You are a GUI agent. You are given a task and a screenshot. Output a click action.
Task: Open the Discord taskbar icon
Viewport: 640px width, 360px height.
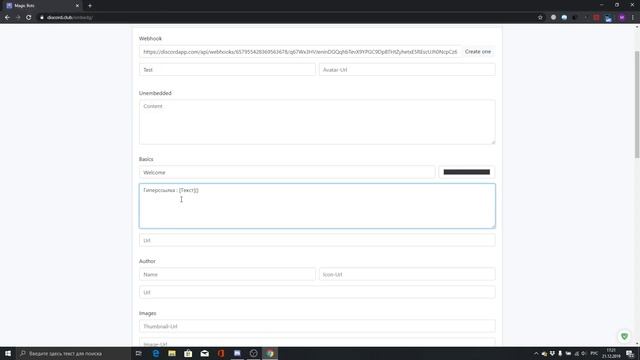pyautogui.click(x=237, y=353)
